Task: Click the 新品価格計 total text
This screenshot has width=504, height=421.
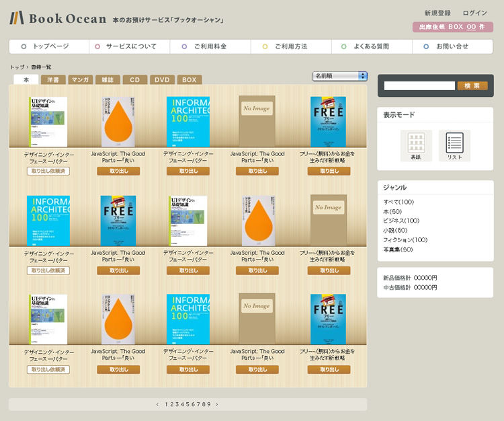Action: coord(410,278)
